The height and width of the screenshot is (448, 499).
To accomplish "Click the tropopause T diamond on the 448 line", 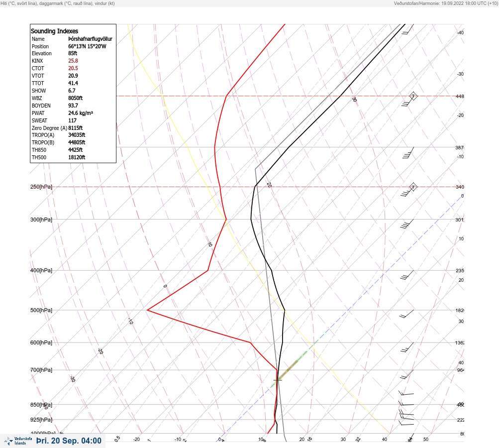I will coord(413,96).
